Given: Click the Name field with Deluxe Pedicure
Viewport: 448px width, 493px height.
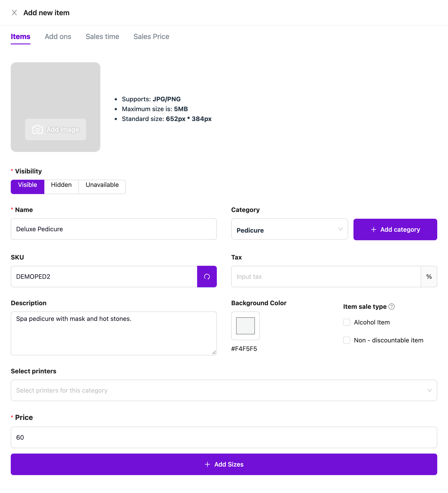Looking at the screenshot, I should 114,229.
